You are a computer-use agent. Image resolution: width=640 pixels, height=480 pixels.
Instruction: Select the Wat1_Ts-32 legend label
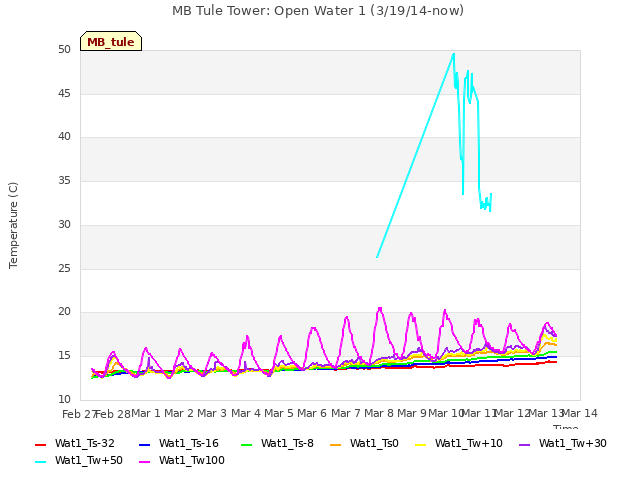(84, 443)
